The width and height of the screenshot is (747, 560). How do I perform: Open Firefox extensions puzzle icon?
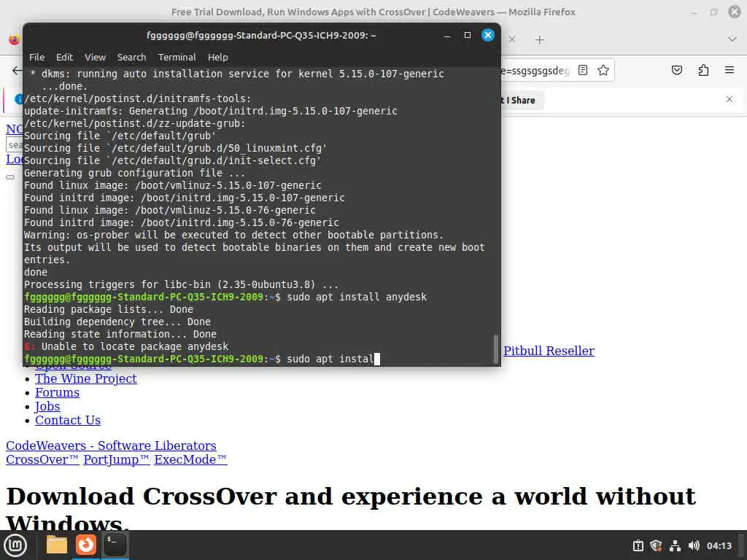coord(703,71)
